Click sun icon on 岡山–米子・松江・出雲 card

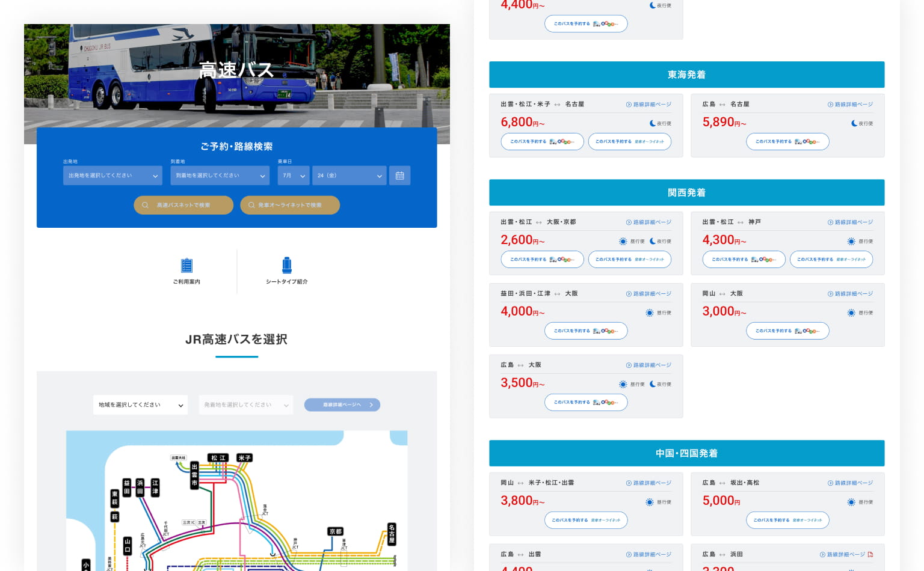(650, 502)
